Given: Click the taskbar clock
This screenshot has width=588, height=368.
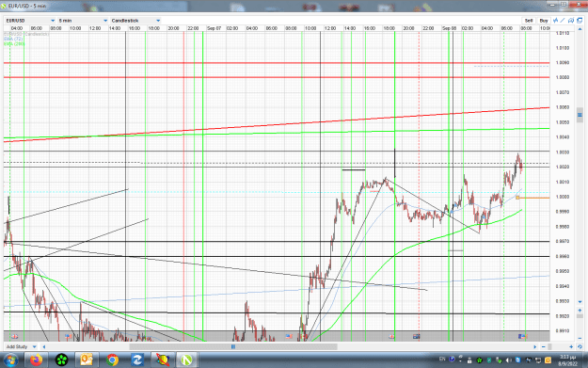Looking at the screenshot, I should click(x=567, y=360).
